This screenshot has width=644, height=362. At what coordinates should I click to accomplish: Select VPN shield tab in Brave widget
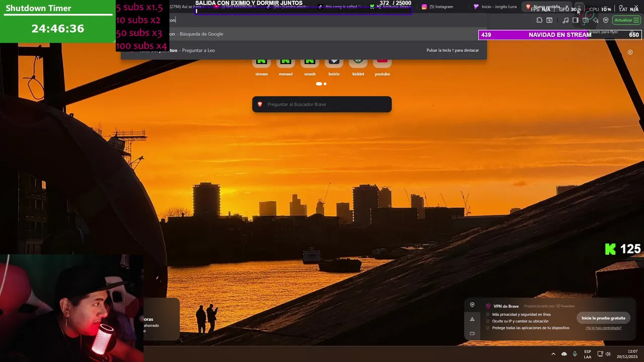472,305
